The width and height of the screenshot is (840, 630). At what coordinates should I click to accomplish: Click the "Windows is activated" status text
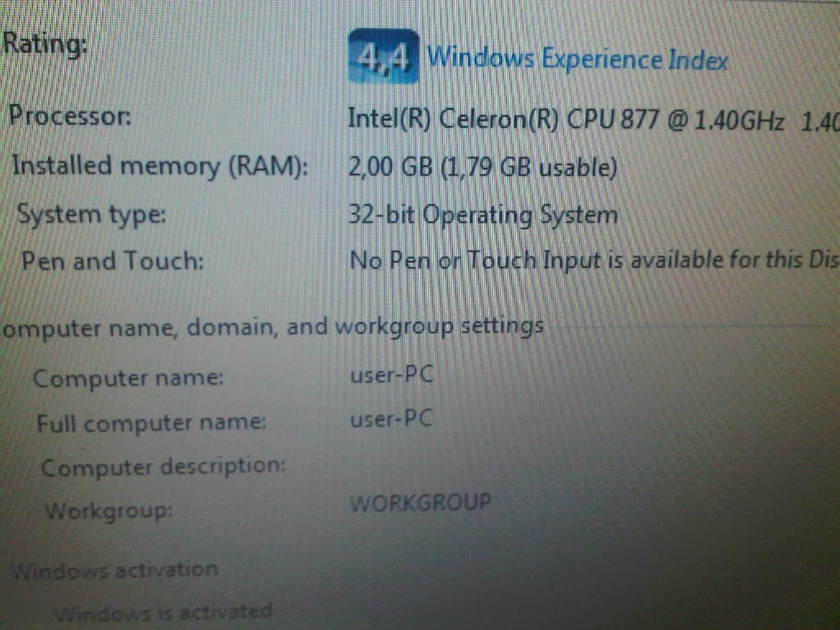[x=164, y=612]
